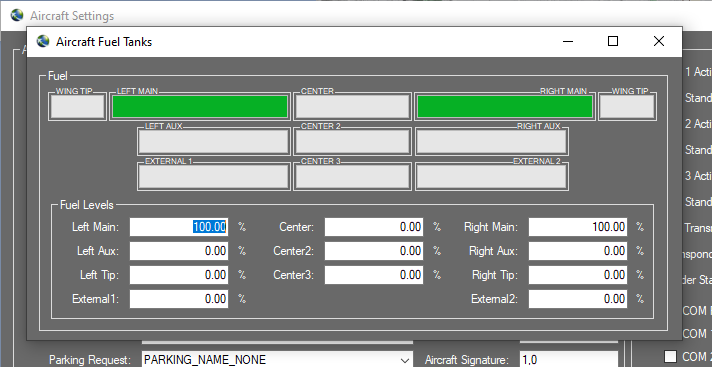This screenshot has width=712, height=367.
Task: Click the External1 fuel level field
Action: click(x=179, y=299)
